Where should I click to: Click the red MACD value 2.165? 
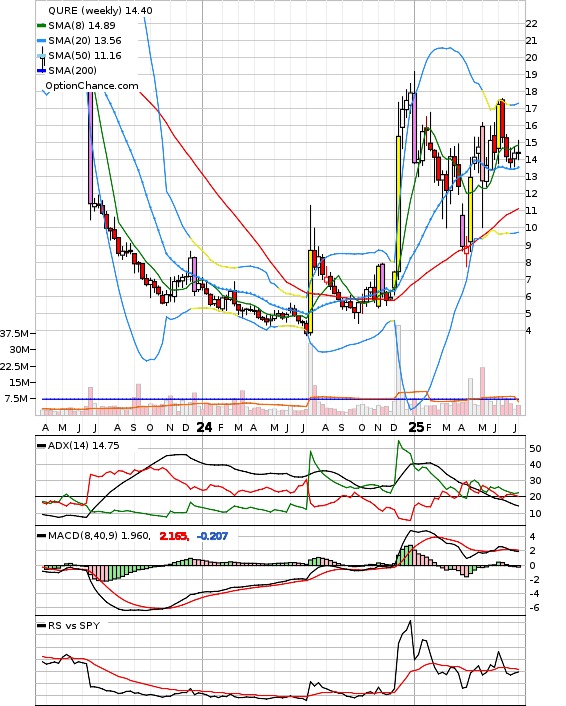coord(174,536)
